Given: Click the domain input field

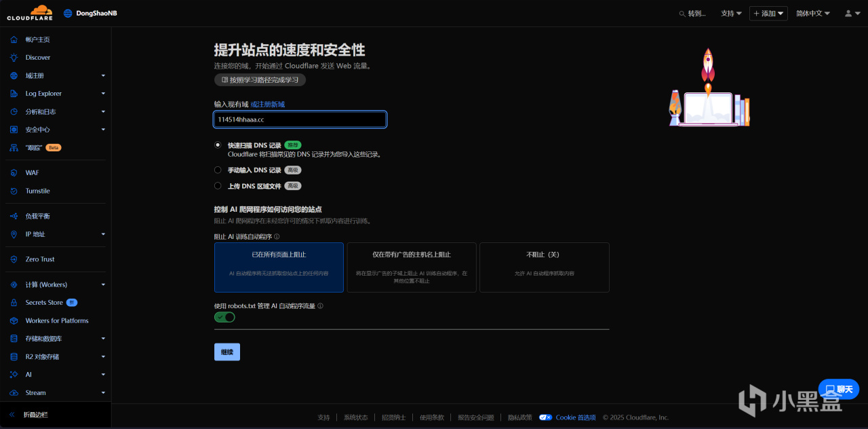Looking at the screenshot, I should [300, 119].
